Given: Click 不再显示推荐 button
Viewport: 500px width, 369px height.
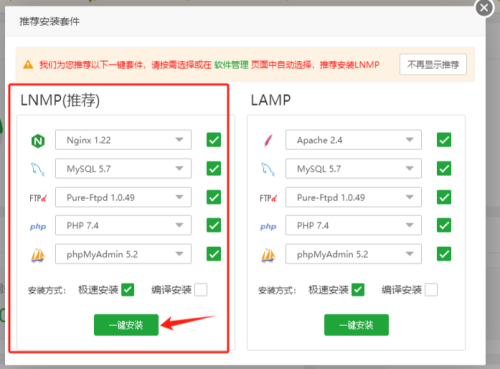Looking at the screenshot, I should click(x=433, y=64).
